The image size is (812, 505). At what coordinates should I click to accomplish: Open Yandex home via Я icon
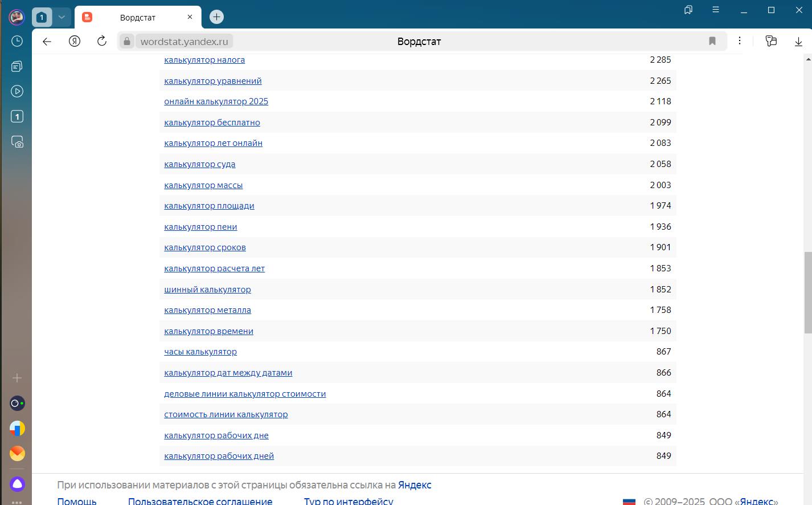(75, 41)
